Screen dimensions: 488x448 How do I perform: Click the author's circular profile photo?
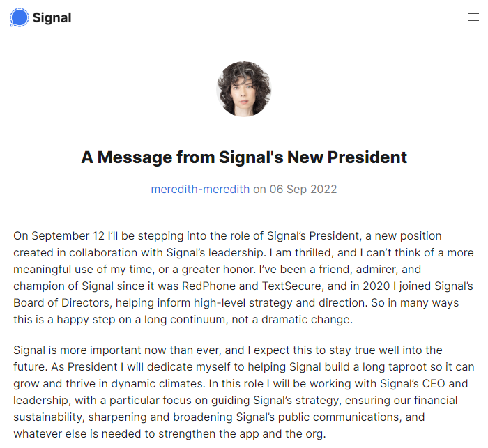(x=244, y=89)
